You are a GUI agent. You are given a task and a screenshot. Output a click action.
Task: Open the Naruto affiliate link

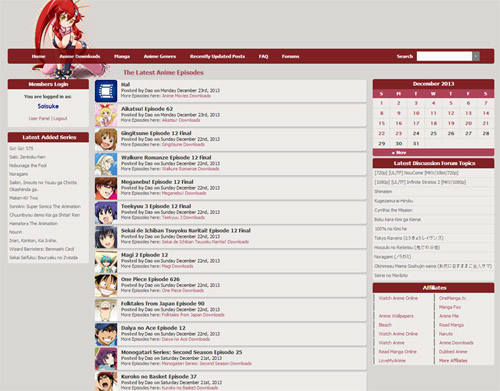coord(446,334)
